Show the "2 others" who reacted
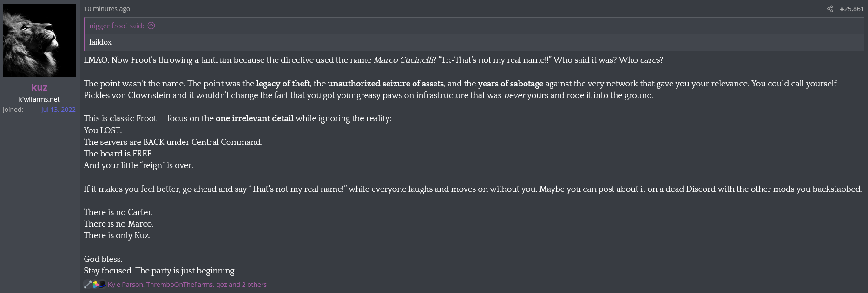Image resolution: width=868 pixels, height=293 pixels. pyautogui.click(x=254, y=285)
